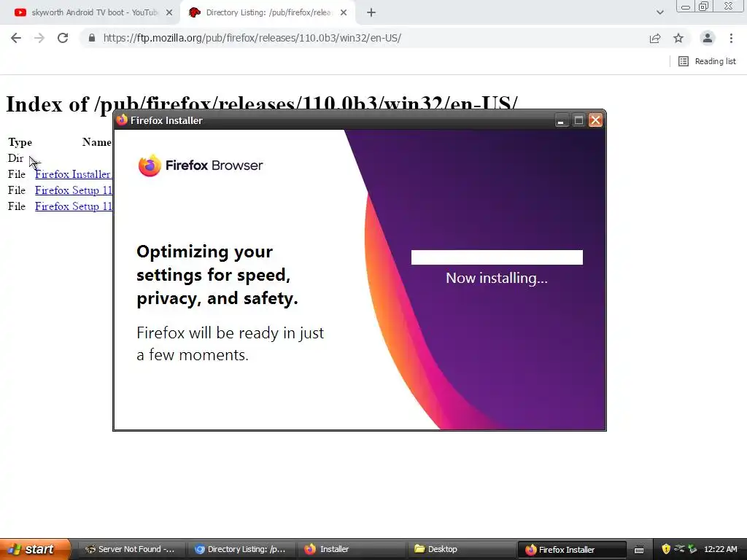This screenshot has height=560, width=747.
Task: Maximize the Firefox Installer window
Action: point(578,120)
